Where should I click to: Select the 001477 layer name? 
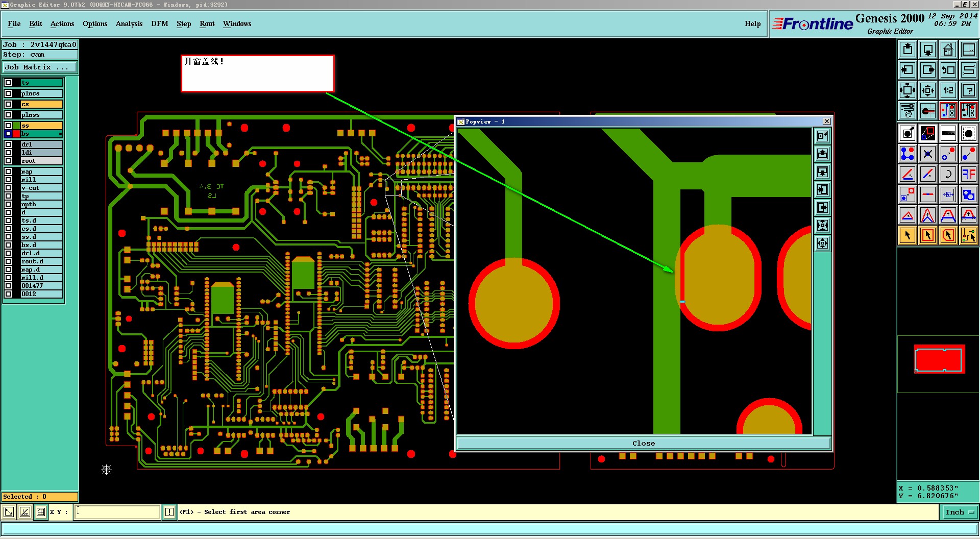pos(41,286)
